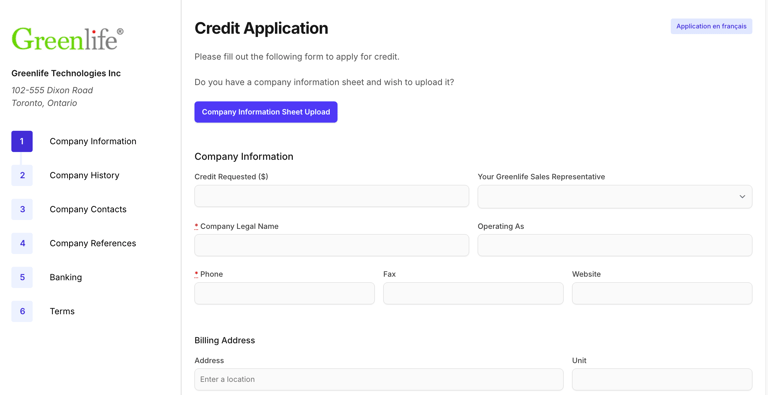This screenshot has height=395, width=768.
Task: Select step 2 number badge
Action: pyautogui.click(x=22, y=175)
